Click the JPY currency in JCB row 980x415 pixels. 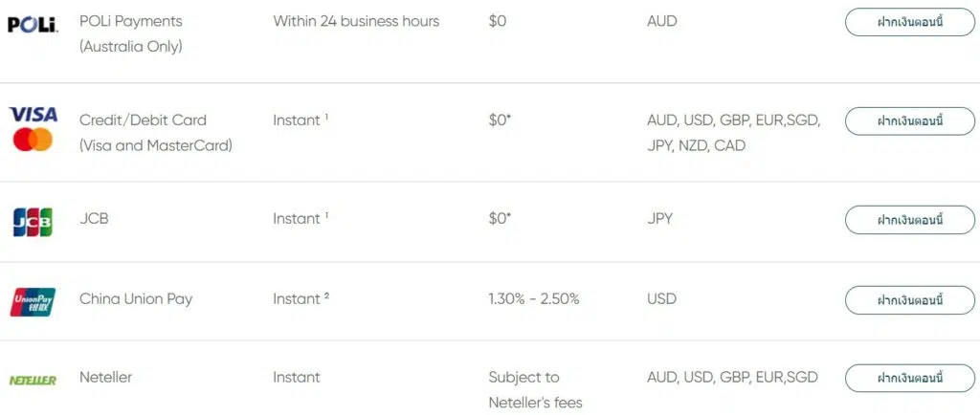660,219
